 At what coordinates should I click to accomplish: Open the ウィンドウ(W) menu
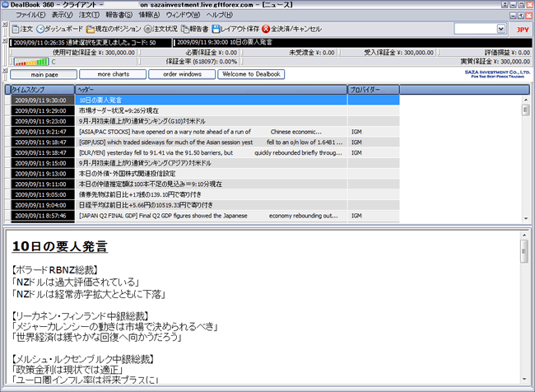point(183,15)
